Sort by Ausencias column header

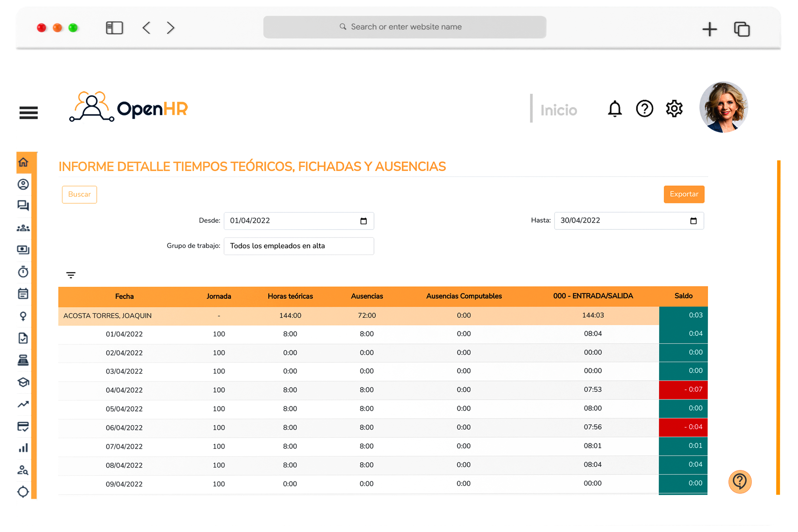(367, 296)
